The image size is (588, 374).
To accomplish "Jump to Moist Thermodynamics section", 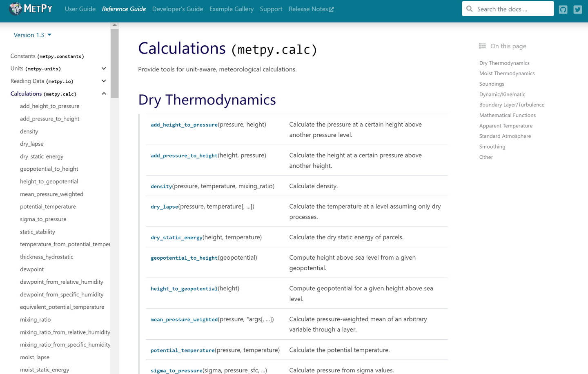I will point(507,73).
